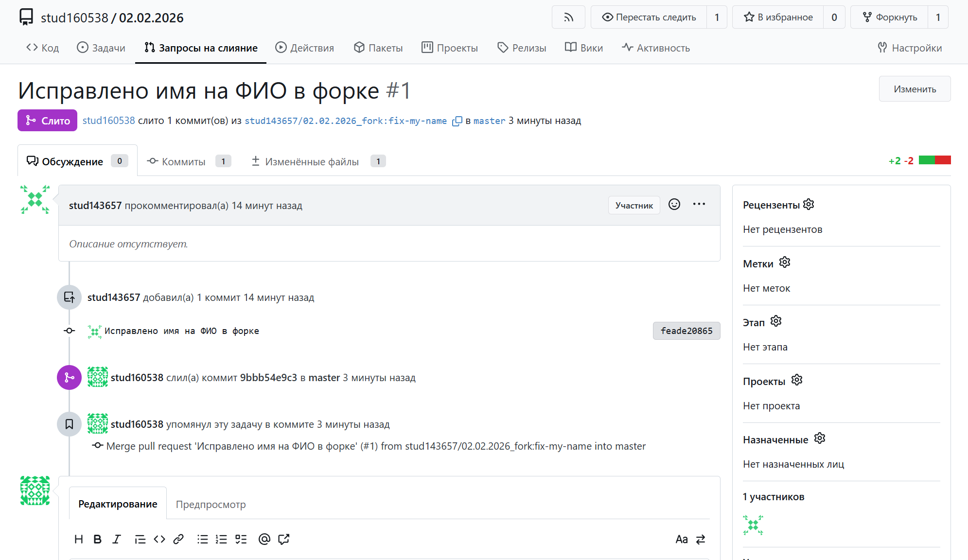Open the RSS feed icon button

point(568,17)
